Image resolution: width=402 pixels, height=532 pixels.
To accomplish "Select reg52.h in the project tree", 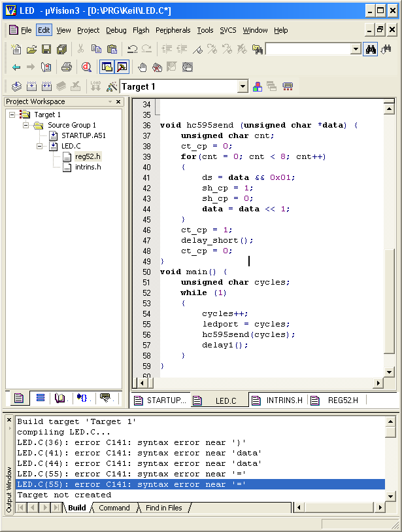I will [87, 156].
